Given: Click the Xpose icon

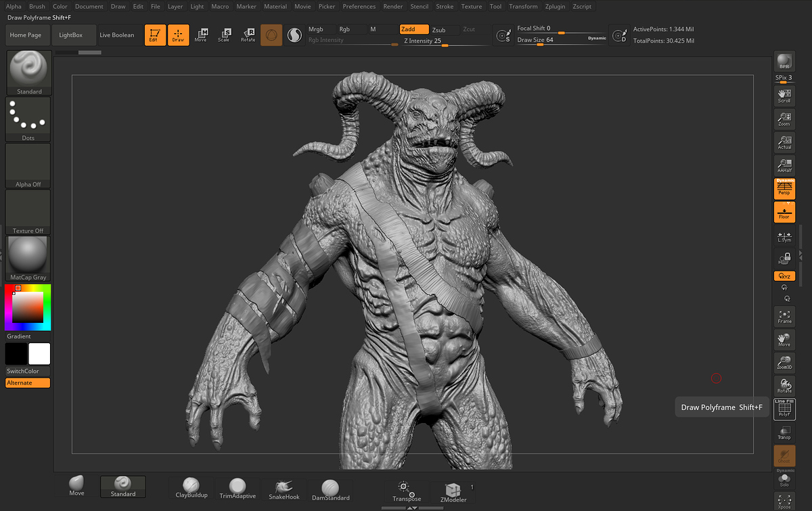Looking at the screenshot, I should coord(784,501).
